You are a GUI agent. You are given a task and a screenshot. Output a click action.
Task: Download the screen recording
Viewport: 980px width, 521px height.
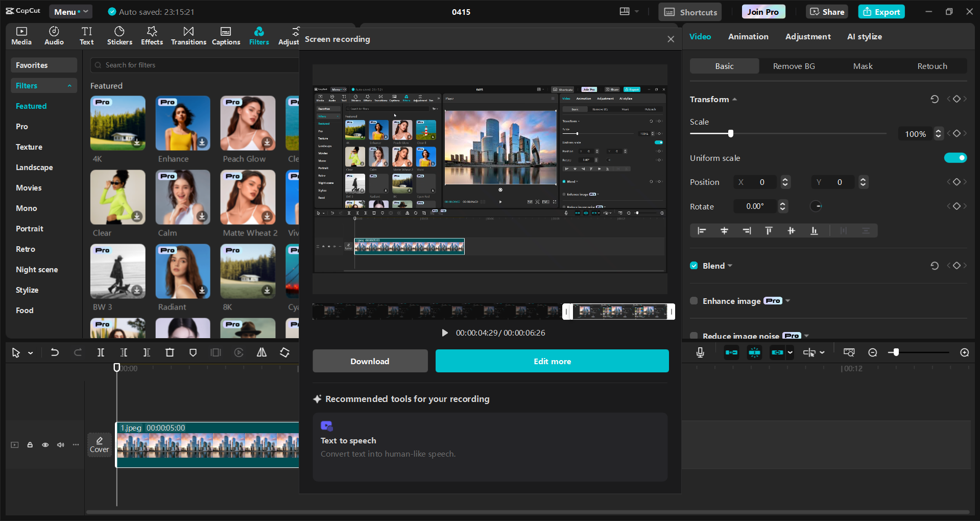pyautogui.click(x=370, y=361)
